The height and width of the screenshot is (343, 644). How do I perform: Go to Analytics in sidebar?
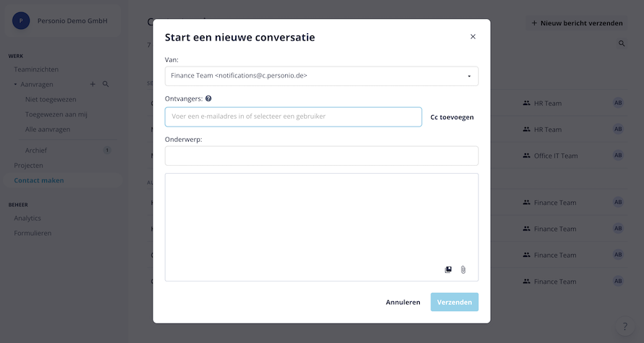27,218
